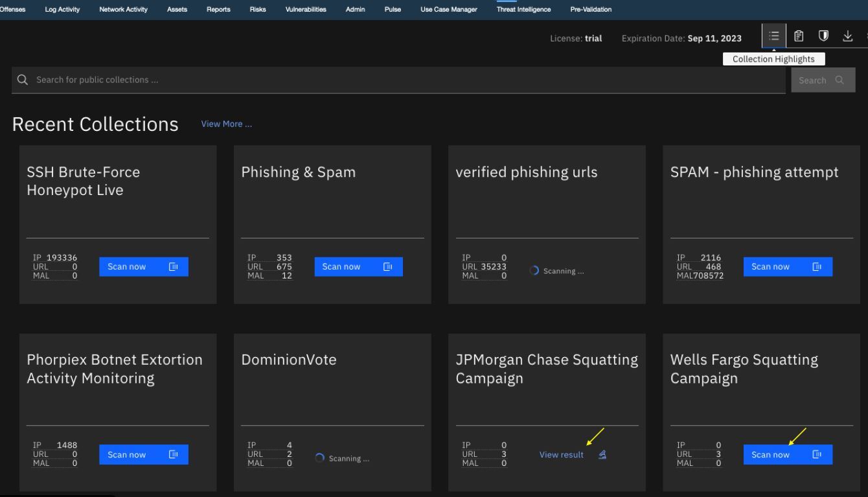Click the clipboard icon in top toolbar
The width and height of the screenshot is (868, 497).
click(x=799, y=37)
